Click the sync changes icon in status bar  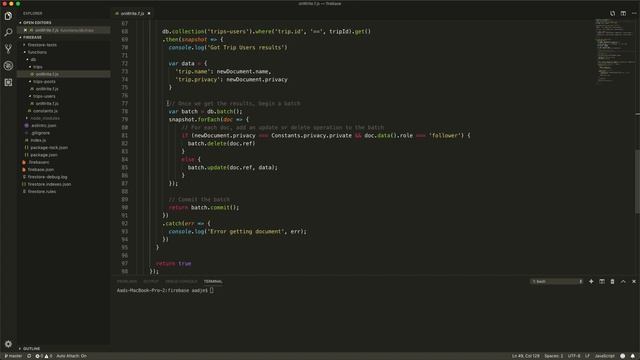pyautogui.click(x=29, y=356)
